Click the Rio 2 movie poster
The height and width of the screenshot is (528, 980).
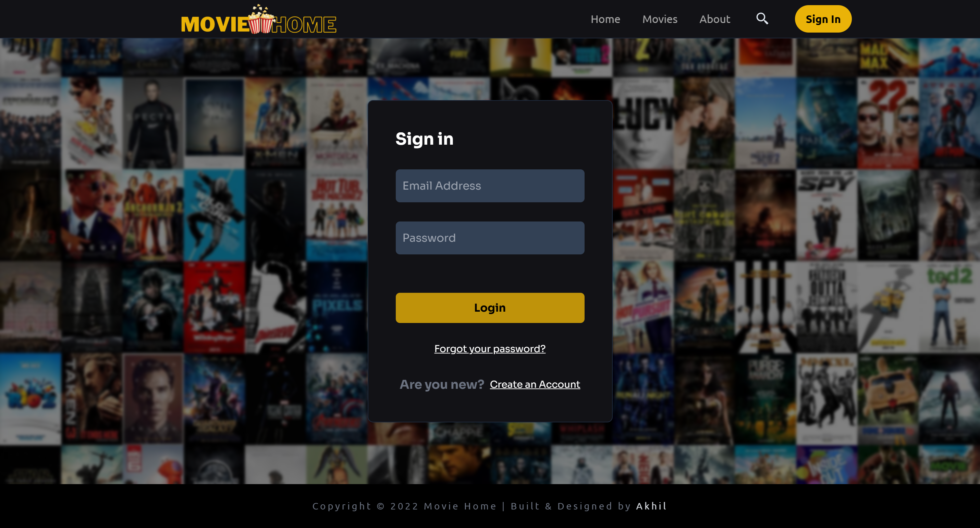click(x=30, y=398)
